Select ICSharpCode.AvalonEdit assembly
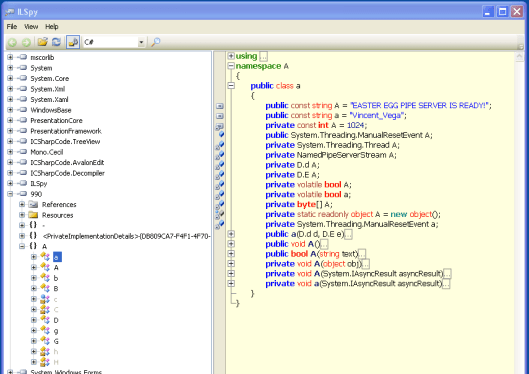The image size is (529, 374). click(67, 163)
